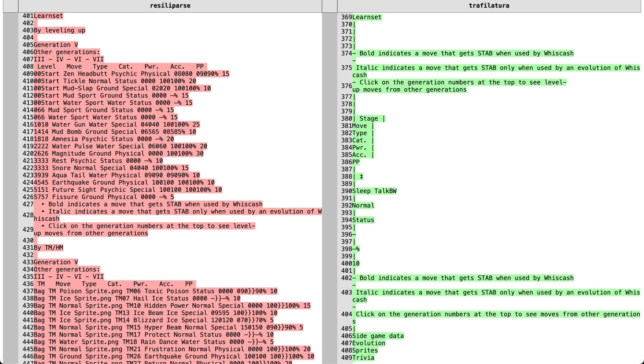Click 'Learnset' line 369 in trafilatura

tap(367, 17)
